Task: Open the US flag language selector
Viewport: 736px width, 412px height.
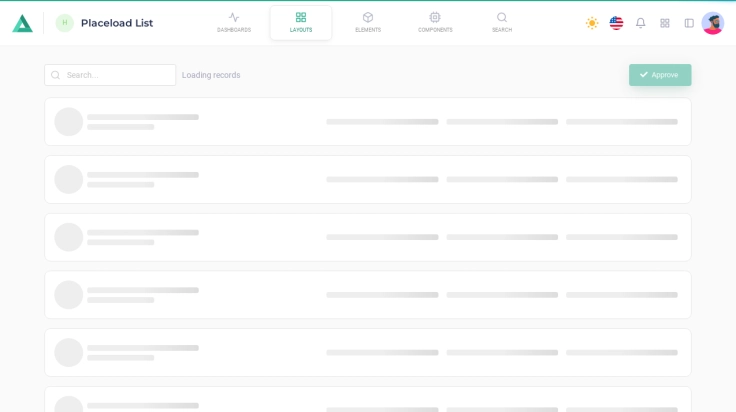Action: [x=616, y=23]
